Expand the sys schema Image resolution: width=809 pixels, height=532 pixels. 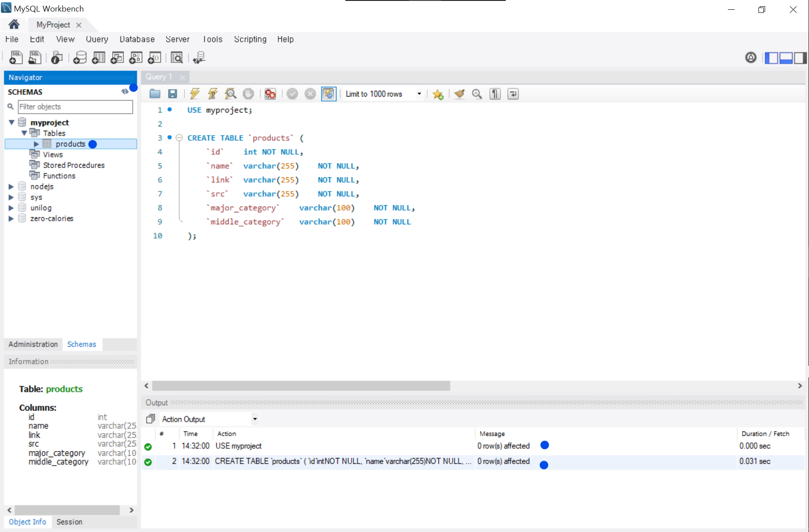[x=12, y=197]
